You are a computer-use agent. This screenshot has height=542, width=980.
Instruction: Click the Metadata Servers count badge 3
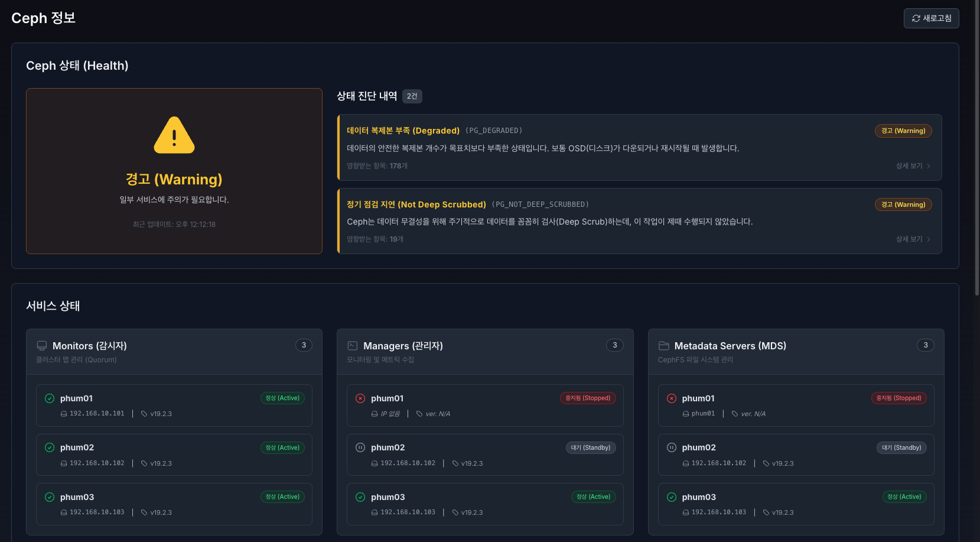[926, 345]
